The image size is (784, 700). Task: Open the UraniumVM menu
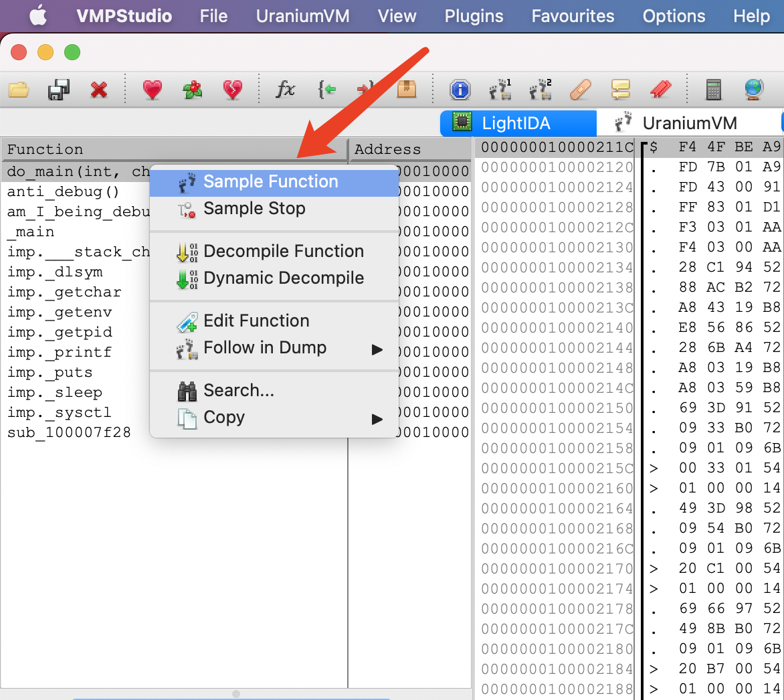tap(302, 16)
